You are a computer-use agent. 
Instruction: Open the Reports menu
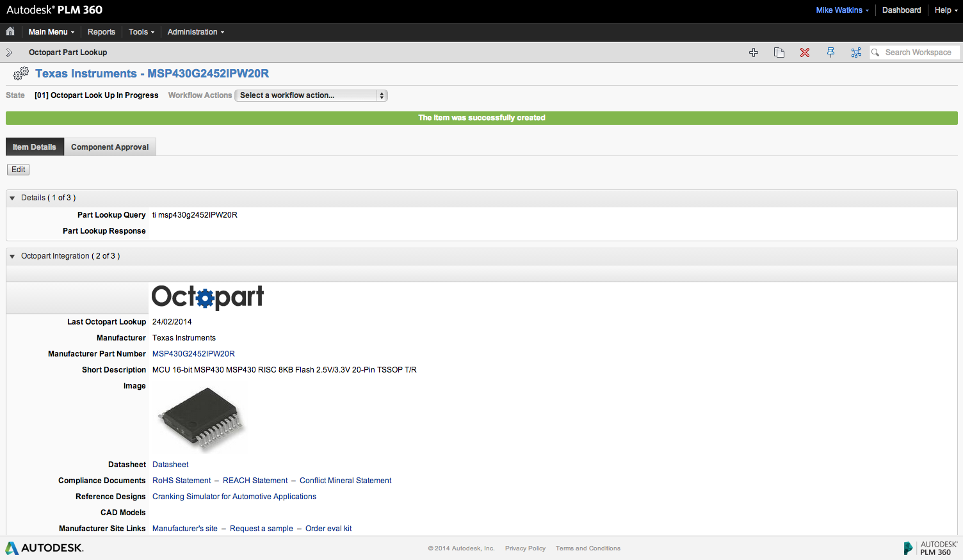pyautogui.click(x=101, y=32)
